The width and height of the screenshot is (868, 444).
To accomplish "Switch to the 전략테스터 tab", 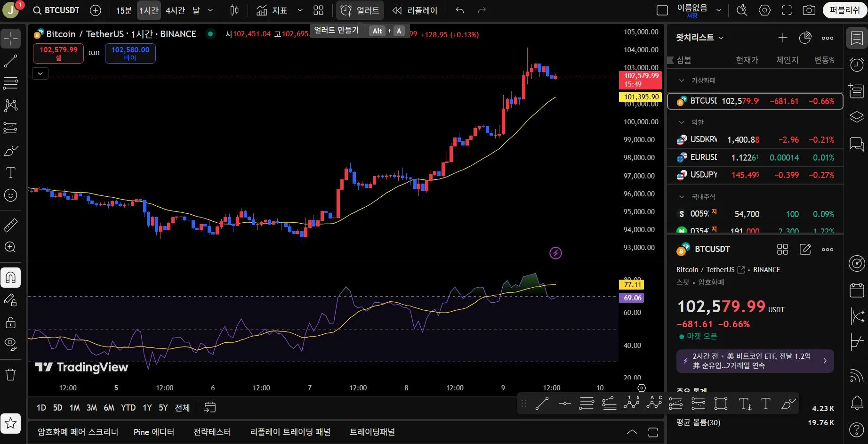I will 212,432.
